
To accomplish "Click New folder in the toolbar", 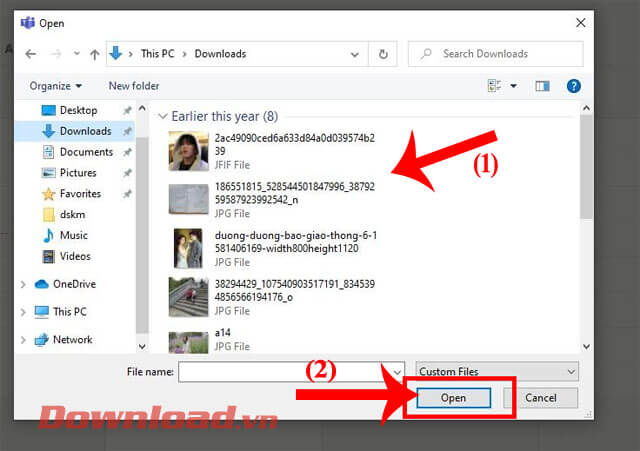I will 133,86.
